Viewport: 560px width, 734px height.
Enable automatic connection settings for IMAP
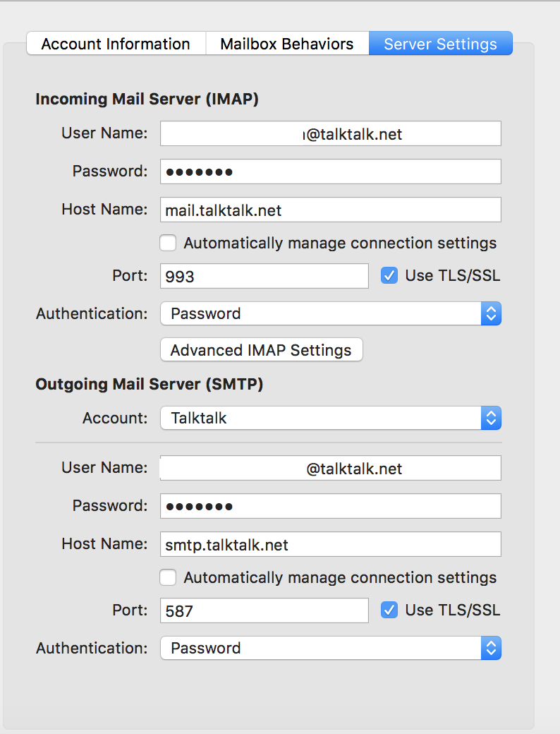tap(168, 243)
